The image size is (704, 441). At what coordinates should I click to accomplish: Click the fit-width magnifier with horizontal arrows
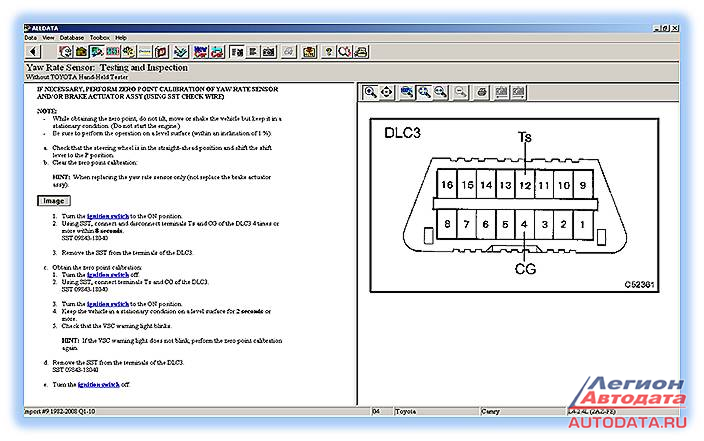coord(440,92)
